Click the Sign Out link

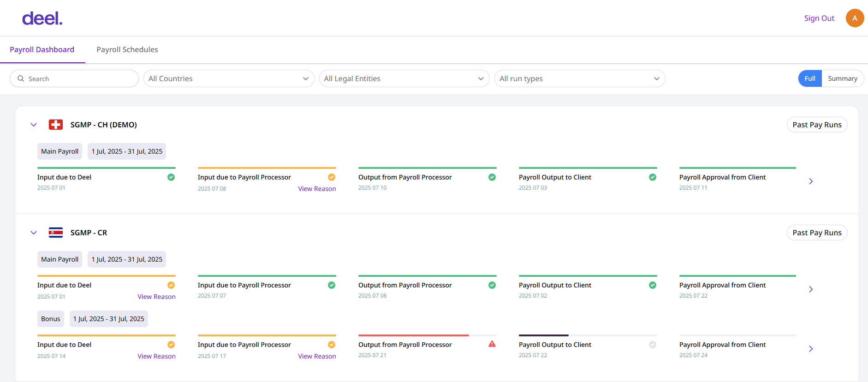pos(819,18)
